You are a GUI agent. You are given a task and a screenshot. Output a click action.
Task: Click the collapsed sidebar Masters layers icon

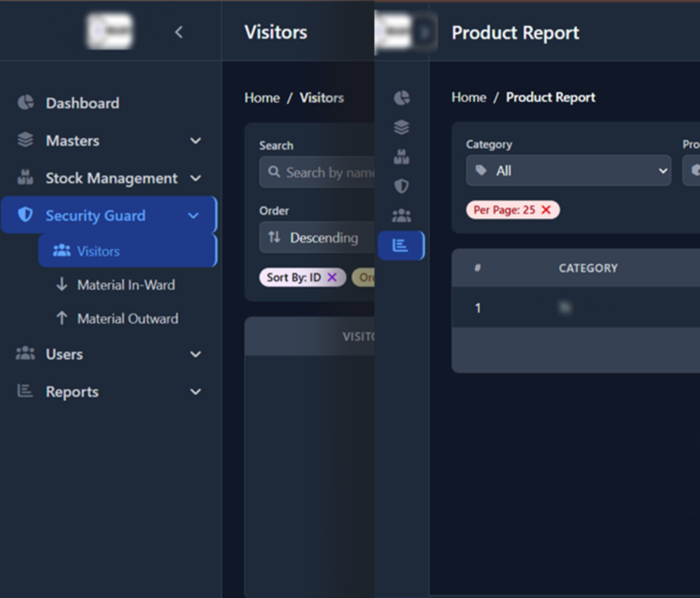click(401, 127)
